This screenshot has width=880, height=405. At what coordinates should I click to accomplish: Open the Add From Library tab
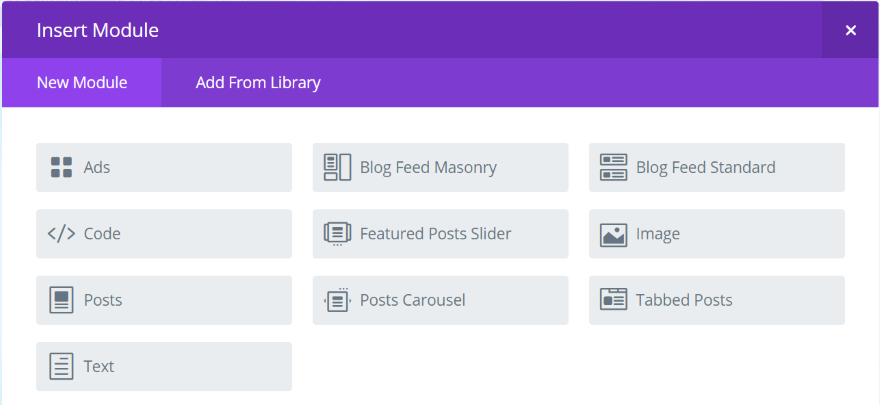click(258, 83)
